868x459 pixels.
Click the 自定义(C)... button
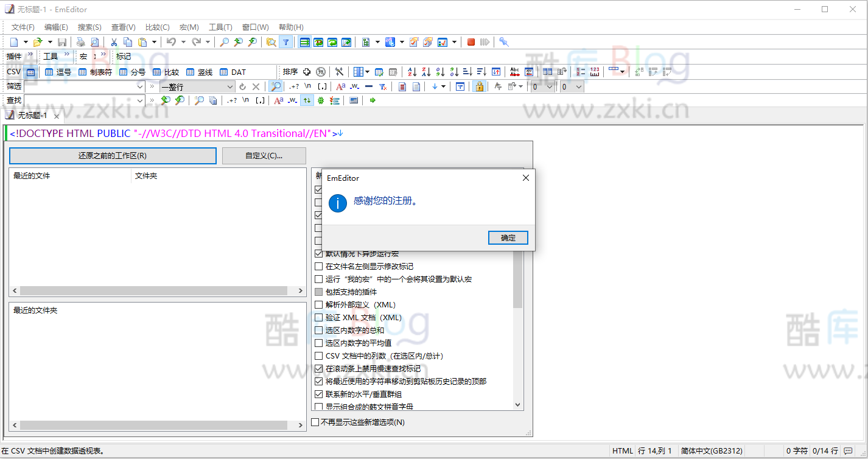[264, 155]
